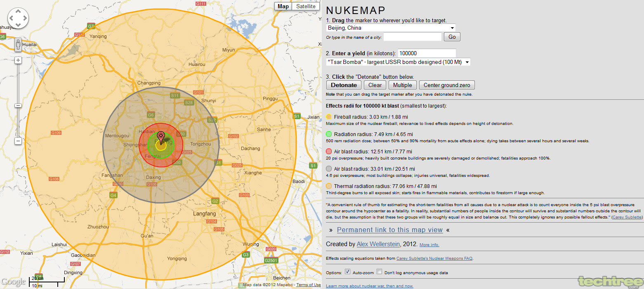The image size is (644, 289).
Task: Click the Clear button
Action: pos(375,85)
